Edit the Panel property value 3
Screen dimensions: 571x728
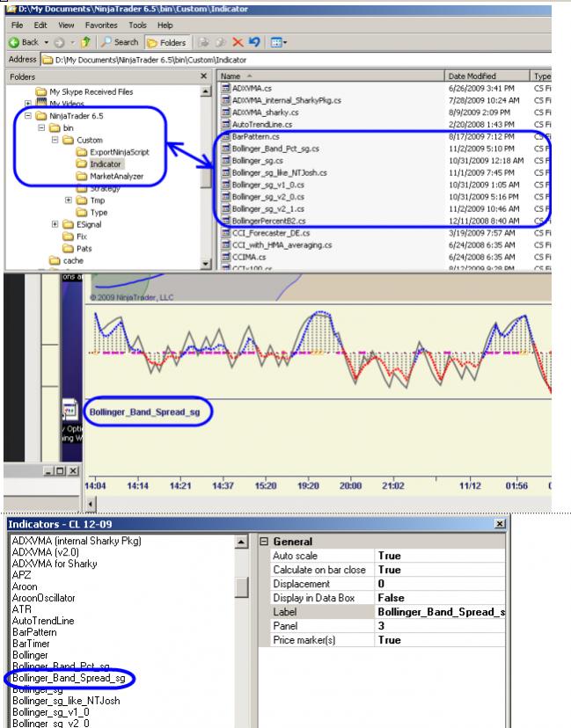439,626
